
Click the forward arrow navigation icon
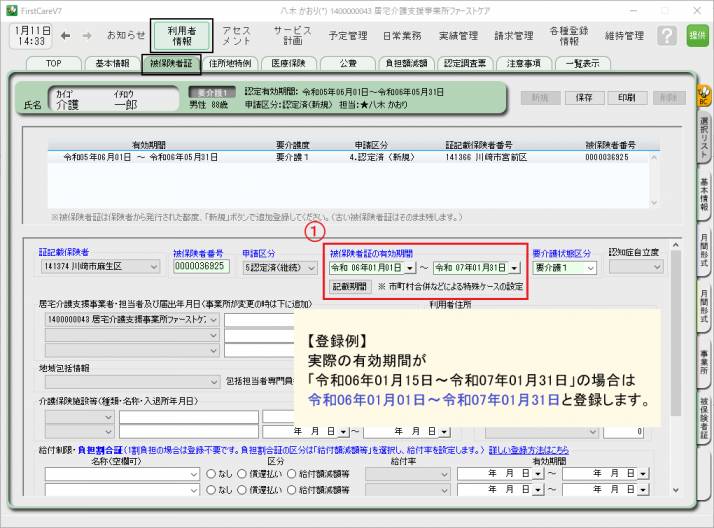pyautogui.click(x=86, y=35)
